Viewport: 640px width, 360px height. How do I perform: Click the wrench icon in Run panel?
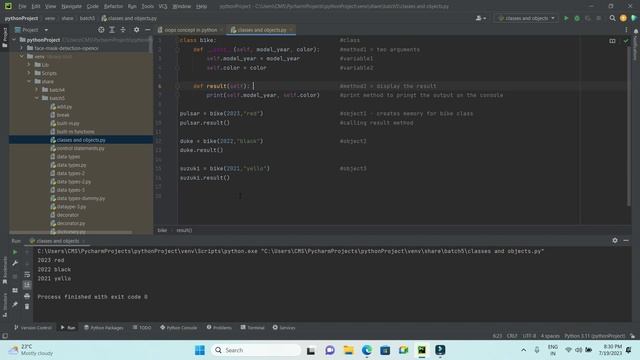pos(15,263)
